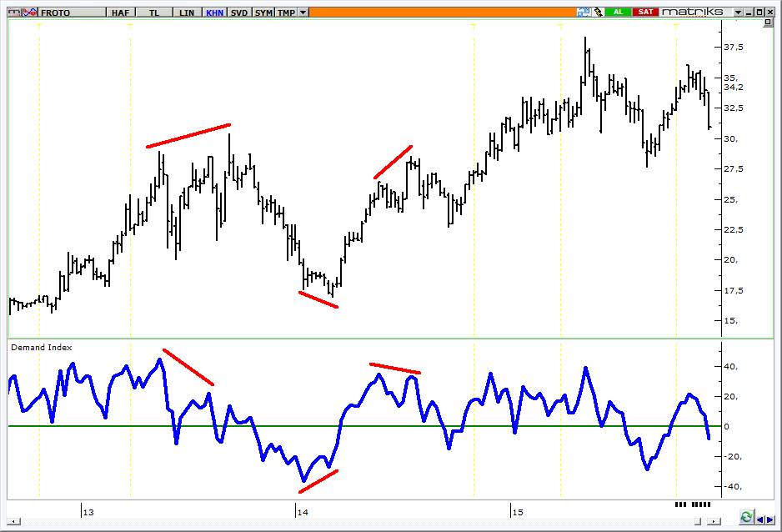Screen dimensions: 782x532
Task: Click the blue sync arrows icon
Action: pos(583,12)
